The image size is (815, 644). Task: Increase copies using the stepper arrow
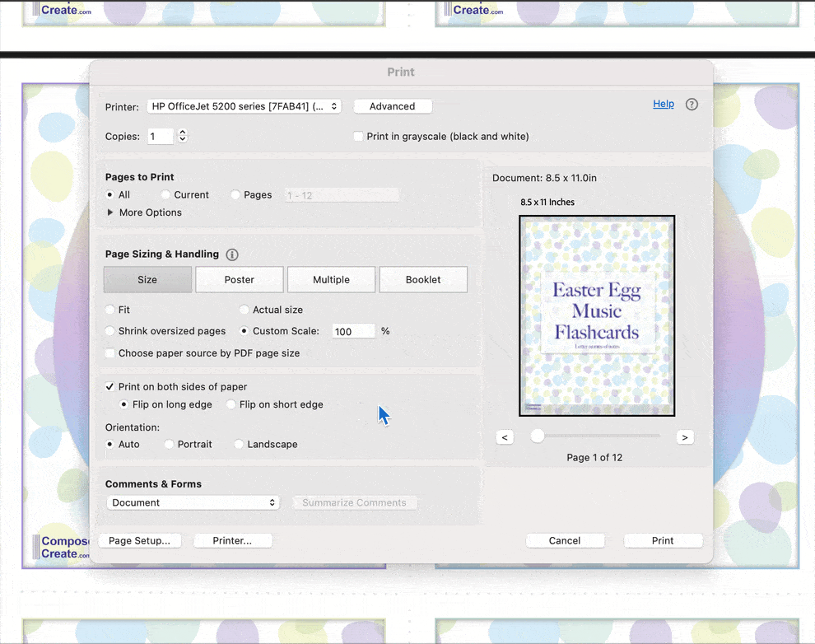click(x=182, y=133)
